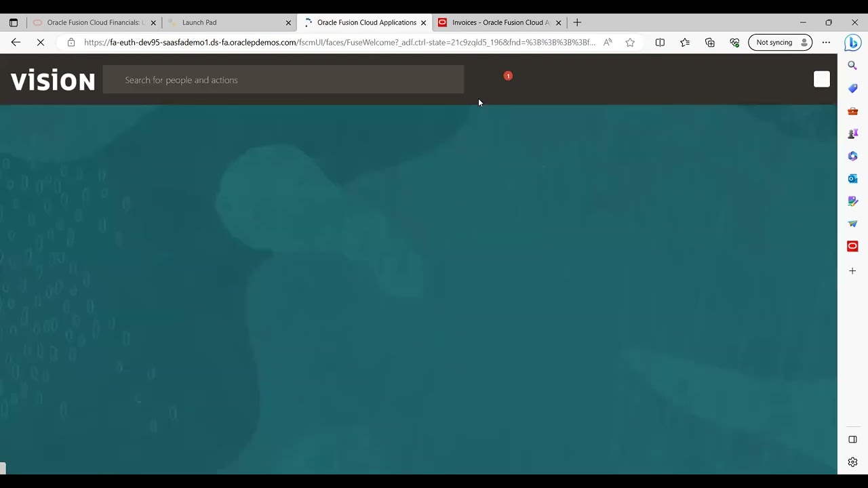The image size is (868, 488).
Task: Click the white square button in Vision header
Action: pos(822,79)
